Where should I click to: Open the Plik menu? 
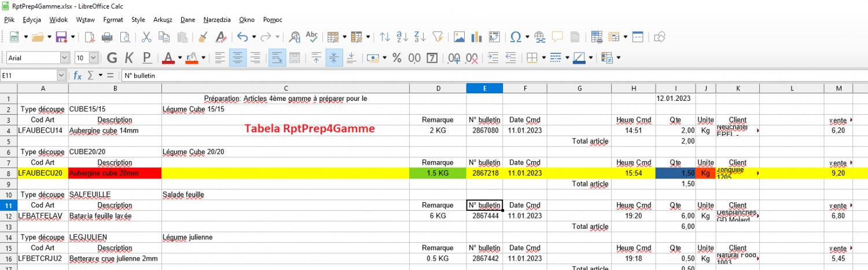[9, 20]
